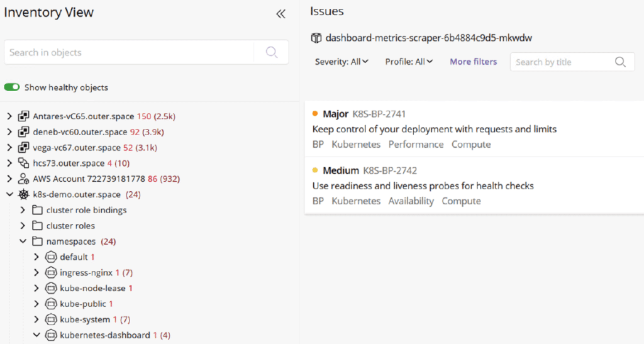Click the More filters link
644x344 pixels.
473,62
